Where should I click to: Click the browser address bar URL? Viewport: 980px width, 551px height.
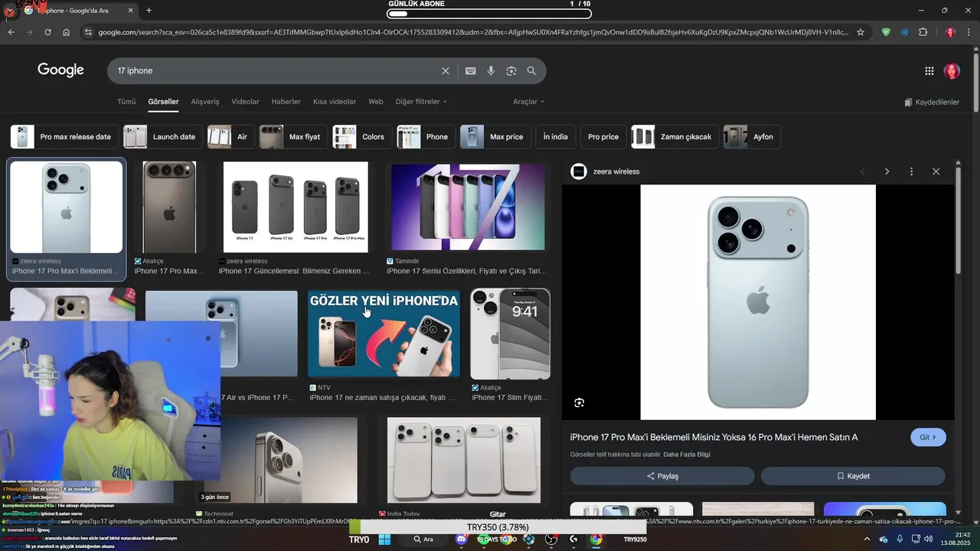(x=473, y=32)
